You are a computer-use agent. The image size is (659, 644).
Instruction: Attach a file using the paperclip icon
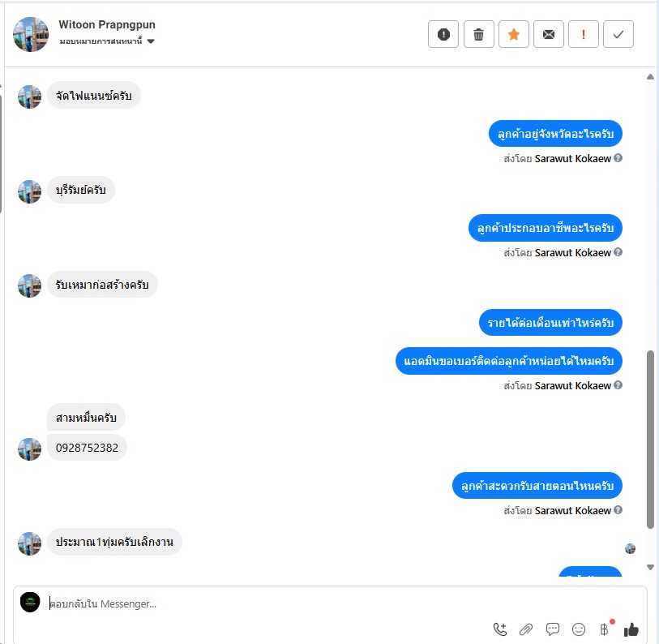pos(526,629)
